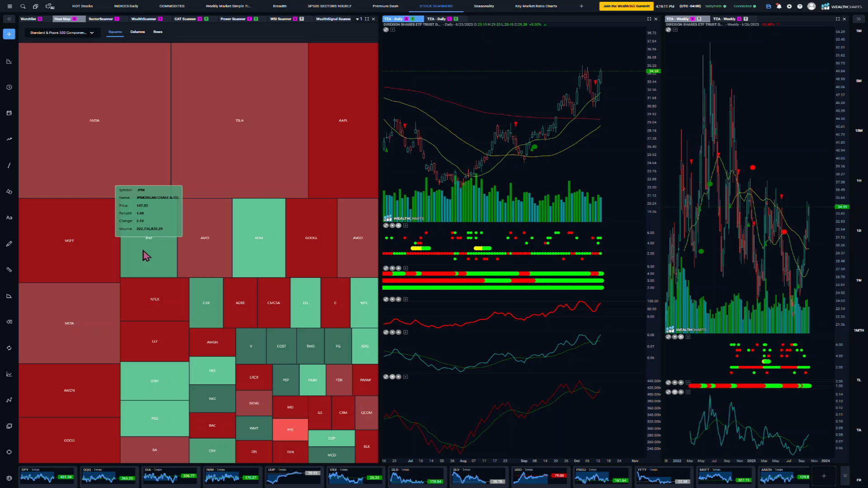The width and height of the screenshot is (868, 488).
Task: Set timeframe to 15M
Action: coord(859,131)
